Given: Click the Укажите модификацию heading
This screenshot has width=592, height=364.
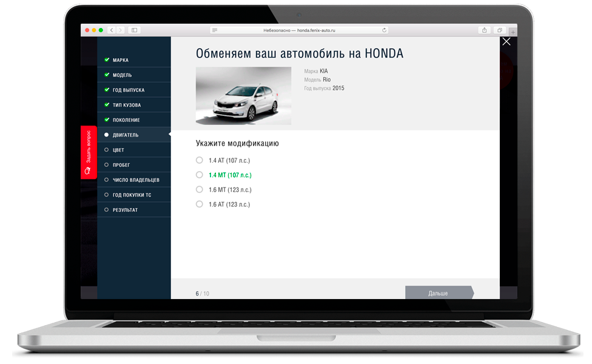Looking at the screenshot, I should [237, 143].
